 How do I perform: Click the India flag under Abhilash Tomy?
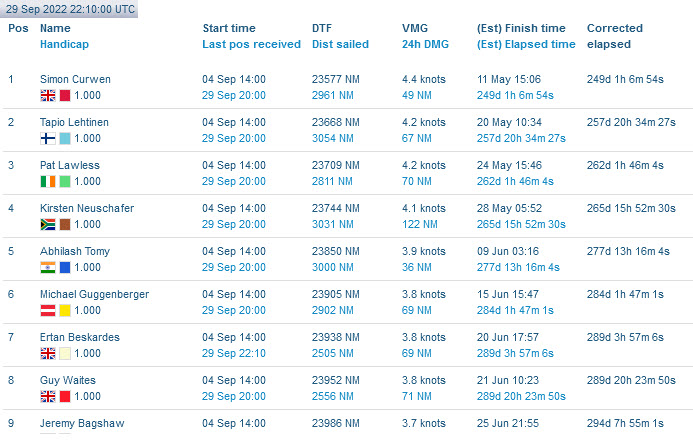tap(48, 267)
